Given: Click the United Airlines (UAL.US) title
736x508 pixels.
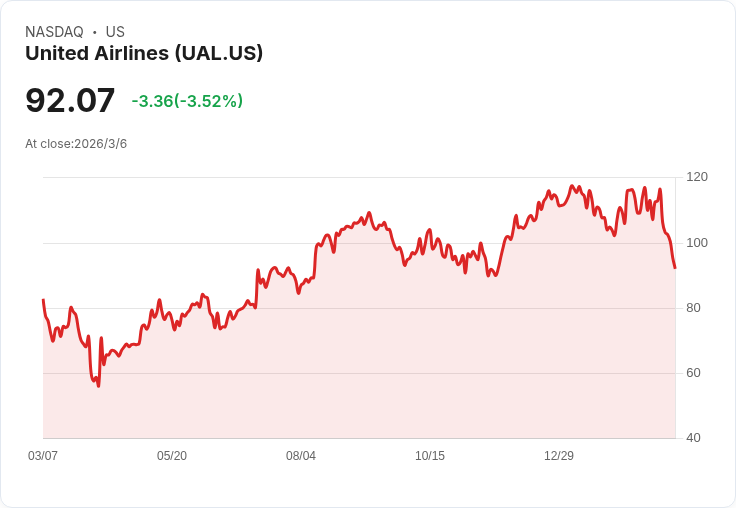Looking at the screenshot, I should pyautogui.click(x=144, y=53).
